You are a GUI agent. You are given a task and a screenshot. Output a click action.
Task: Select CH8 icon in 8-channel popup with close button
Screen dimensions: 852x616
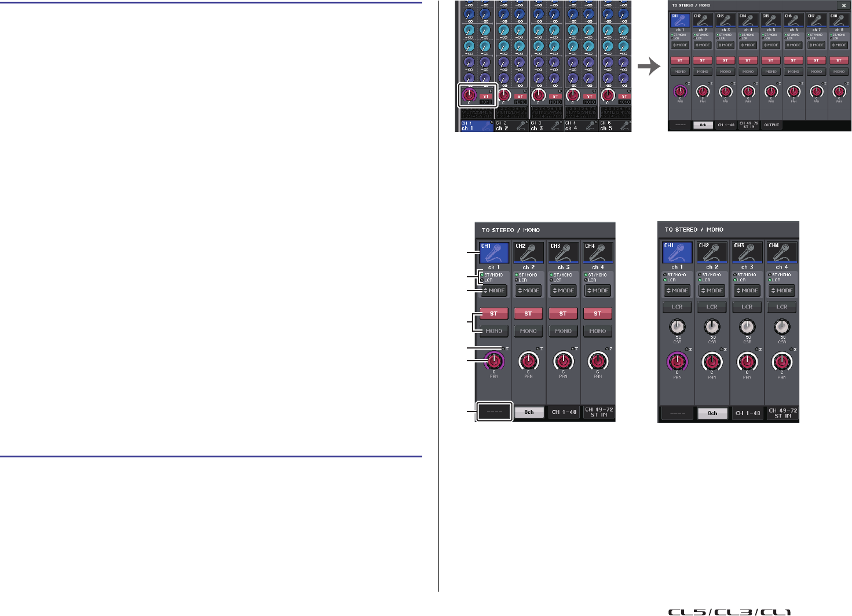coord(839,20)
